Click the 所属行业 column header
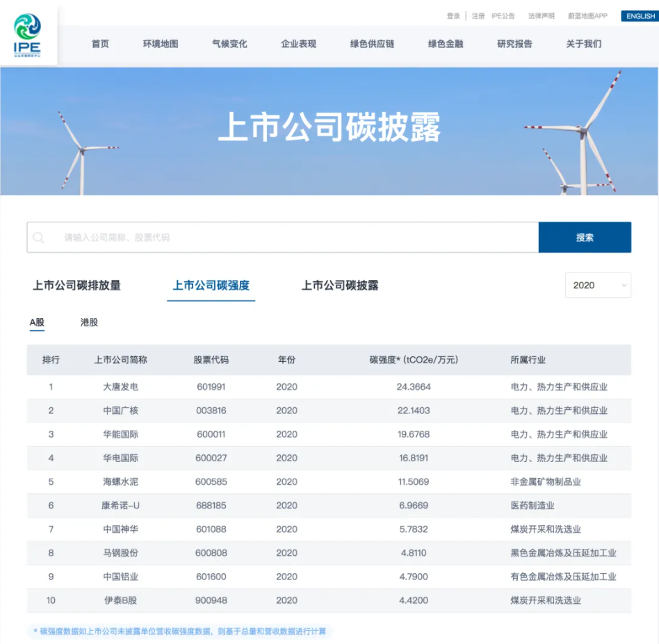This screenshot has height=644, width=659. click(x=528, y=360)
